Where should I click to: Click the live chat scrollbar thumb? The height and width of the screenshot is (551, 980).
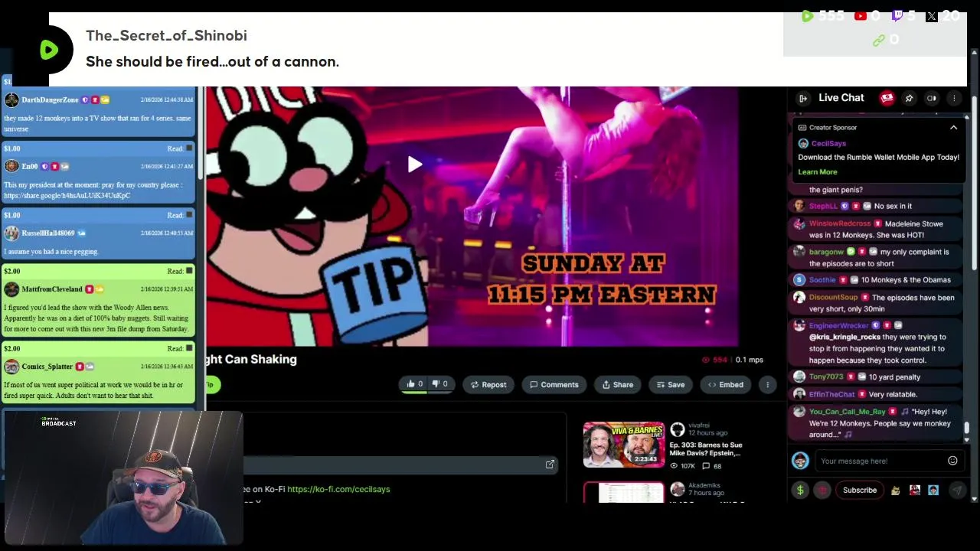[x=967, y=427]
